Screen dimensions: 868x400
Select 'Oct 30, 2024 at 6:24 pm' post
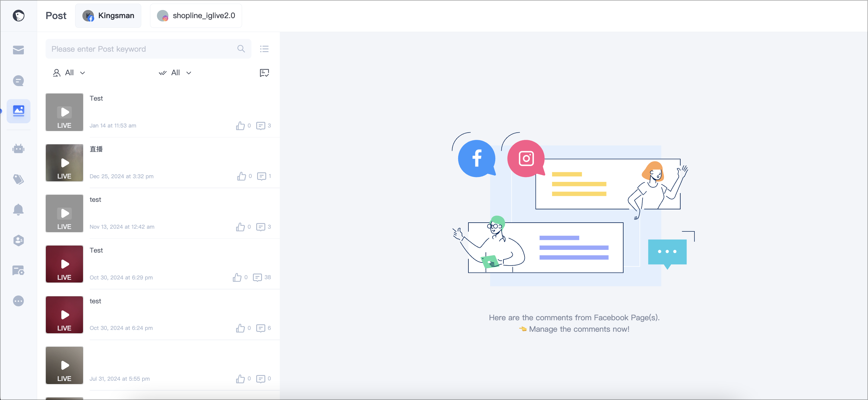coord(121,328)
